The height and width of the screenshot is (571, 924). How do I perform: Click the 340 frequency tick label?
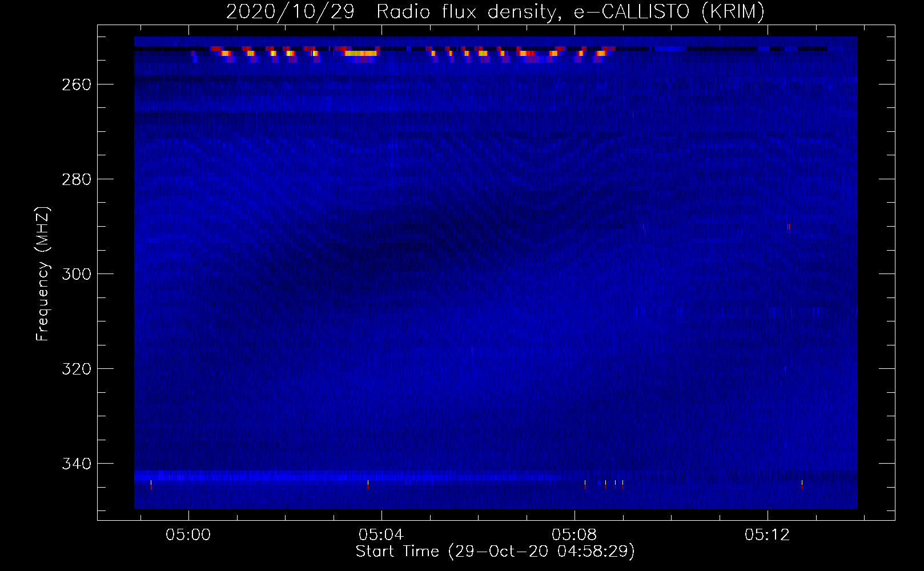pyautogui.click(x=77, y=464)
